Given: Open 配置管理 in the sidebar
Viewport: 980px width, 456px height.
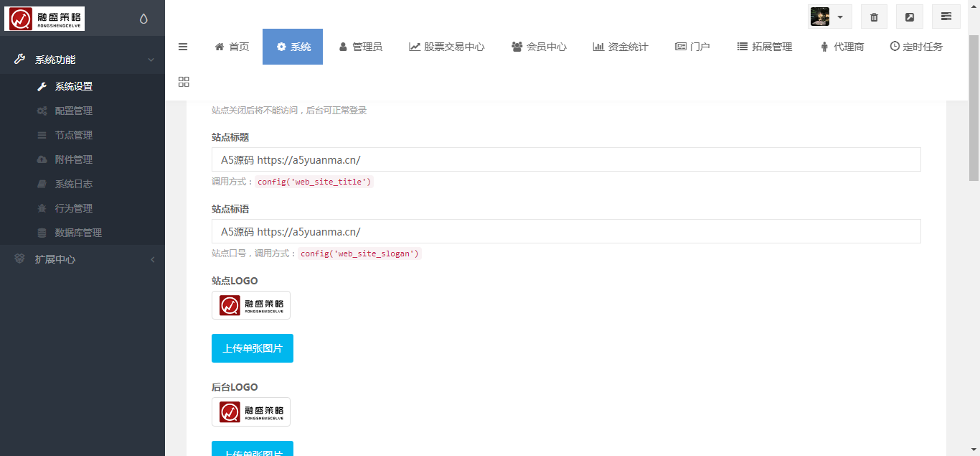Looking at the screenshot, I should coord(73,111).
